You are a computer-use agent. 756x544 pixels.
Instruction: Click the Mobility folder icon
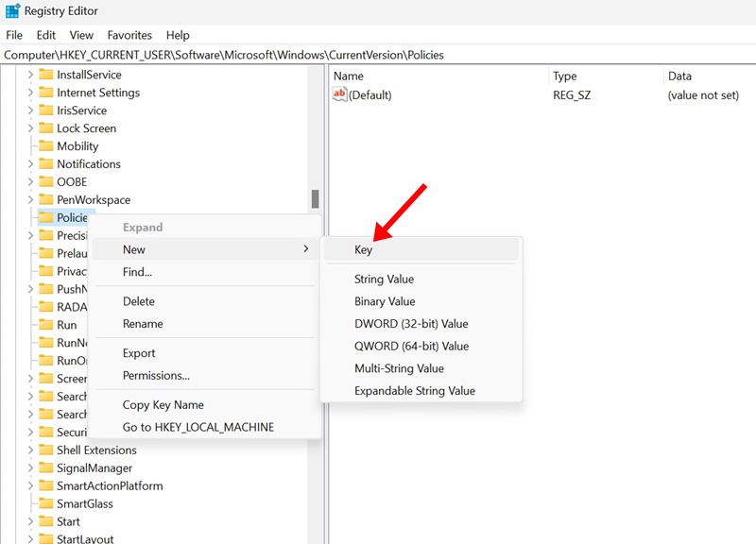click(45, 146)
